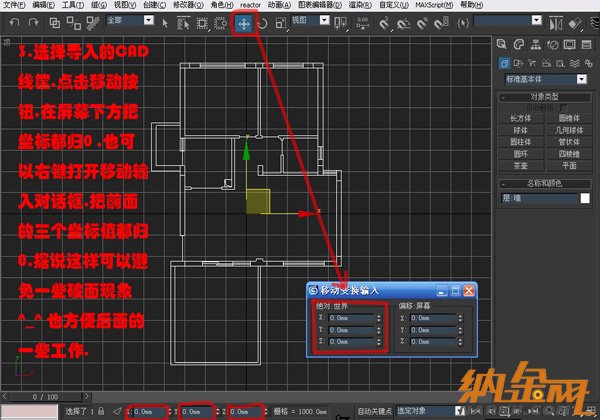Screen dimensions: 600x420
Task: Open the 编辑(E) menu
Action: tap(43, 5)
